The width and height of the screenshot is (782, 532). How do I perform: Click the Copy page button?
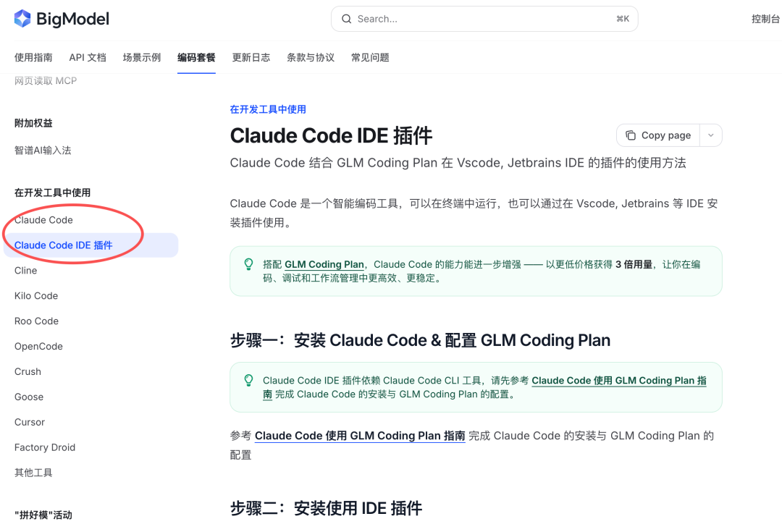(658, 135)
